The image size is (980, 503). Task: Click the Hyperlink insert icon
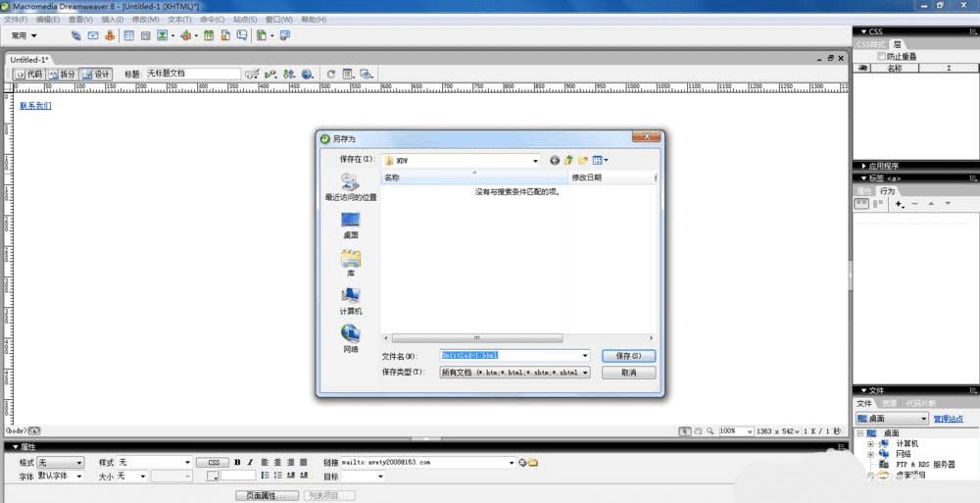click(x=75, y=35)
